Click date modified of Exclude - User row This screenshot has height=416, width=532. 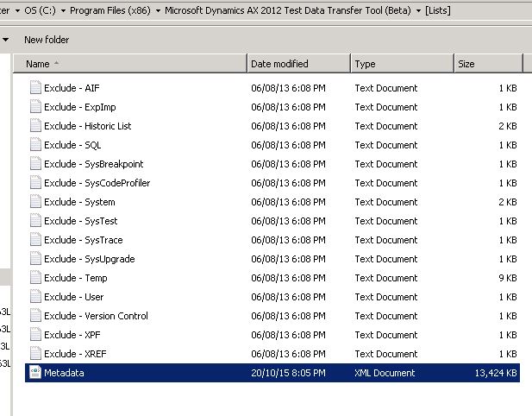[288, 297]
